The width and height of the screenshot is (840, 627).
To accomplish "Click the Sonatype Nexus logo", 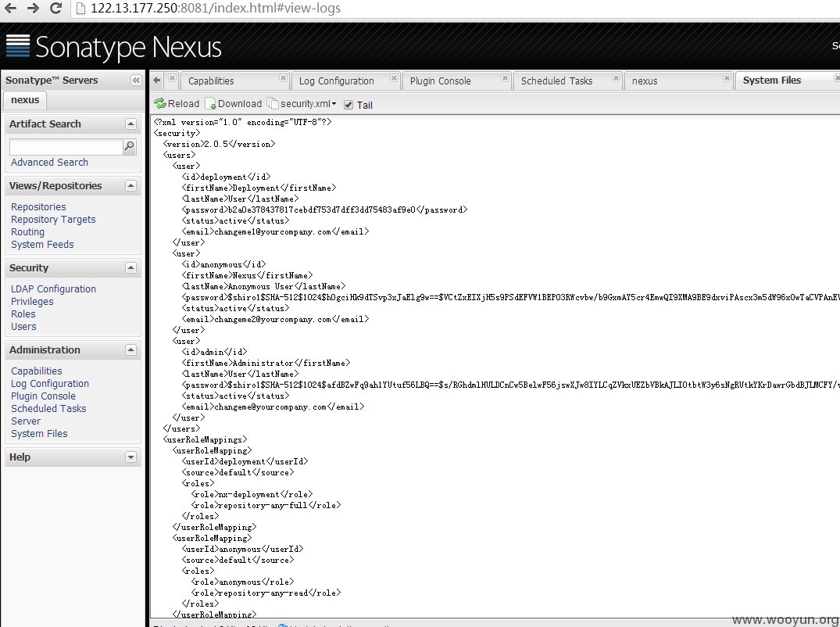I will pos(113,47).
